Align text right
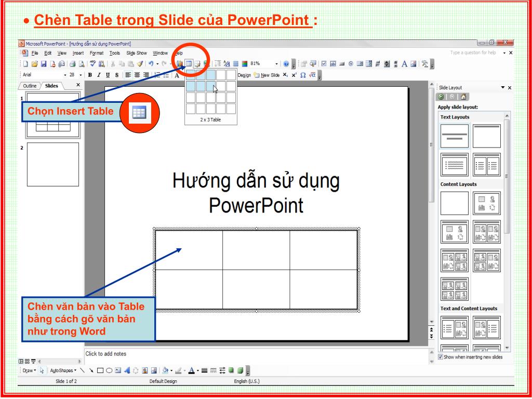The height and width of the screenshot is (399, 532). tap(146, 75)
